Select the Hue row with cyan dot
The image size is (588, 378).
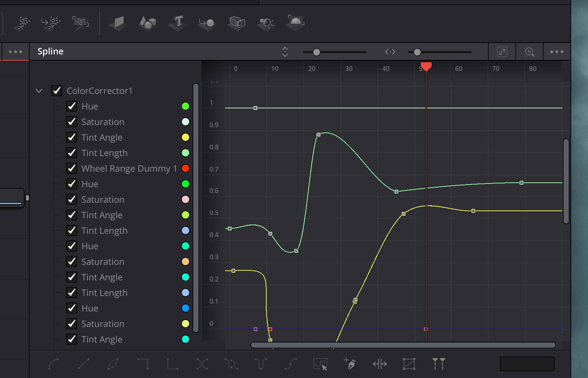[x=122, y=246]
